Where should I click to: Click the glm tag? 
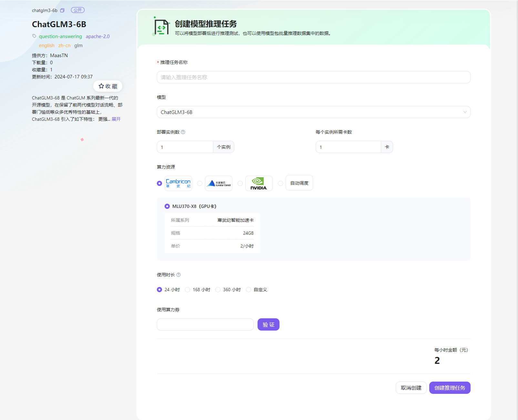click(x=78, y=46)
